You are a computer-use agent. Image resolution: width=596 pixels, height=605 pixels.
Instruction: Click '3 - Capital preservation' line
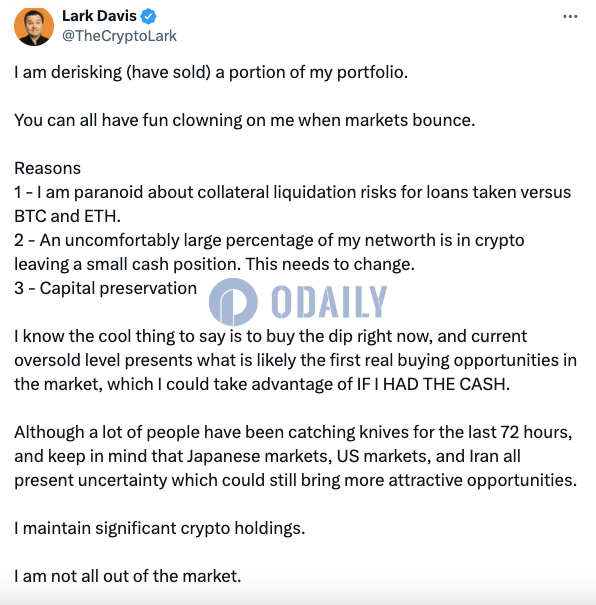[105, 289]
